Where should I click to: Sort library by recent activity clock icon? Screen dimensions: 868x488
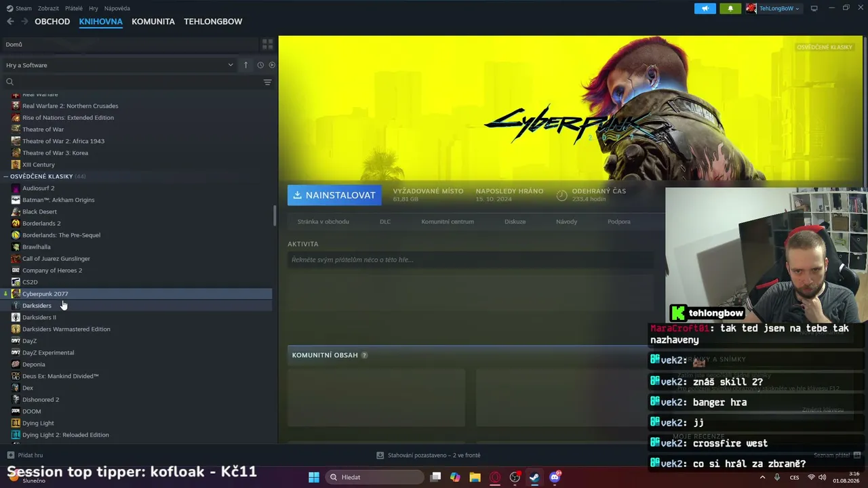click(260, 65)
